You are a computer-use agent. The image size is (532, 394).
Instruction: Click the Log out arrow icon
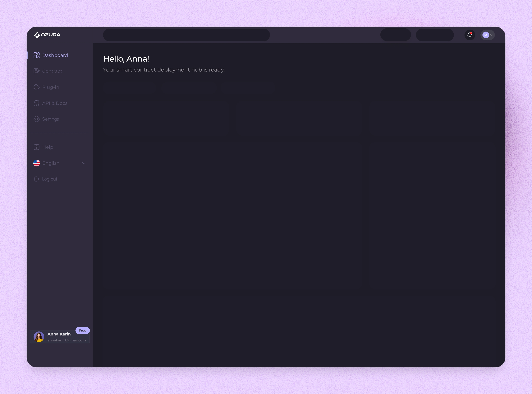[37, 179]
